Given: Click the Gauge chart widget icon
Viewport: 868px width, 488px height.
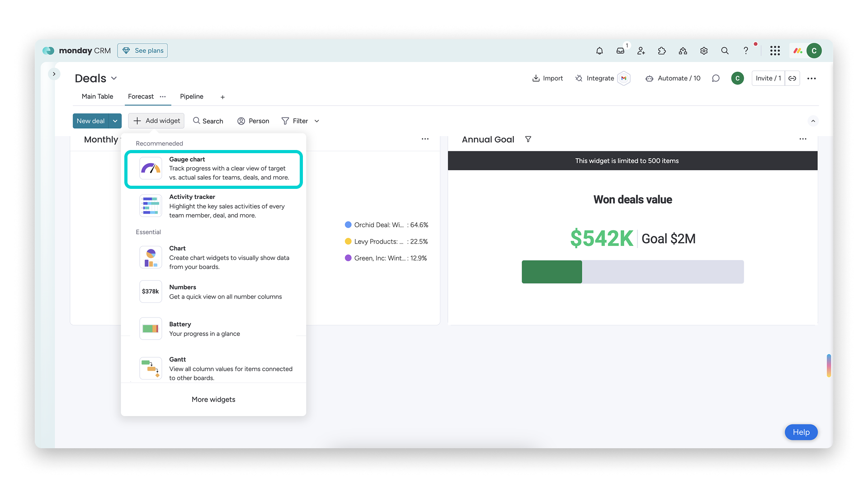Looking at the screenshot, I should [x=151, y=168].
